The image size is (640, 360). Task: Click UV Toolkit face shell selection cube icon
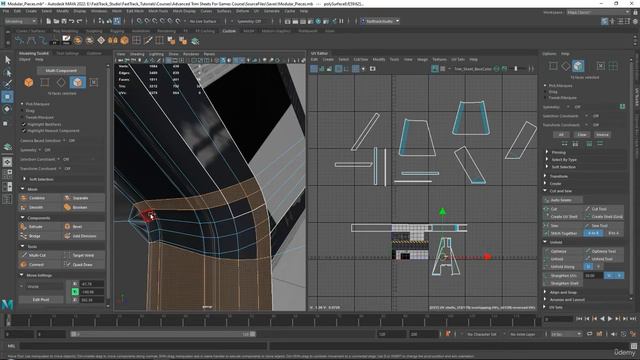578,66
